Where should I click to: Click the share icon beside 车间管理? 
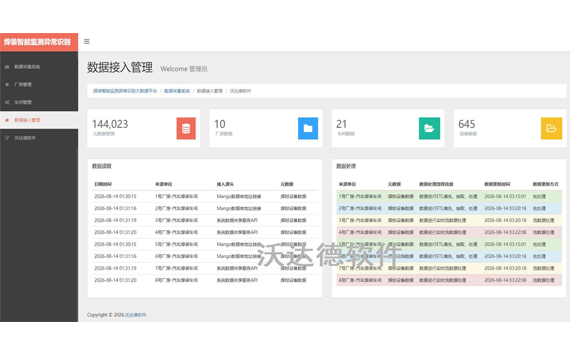coord(7,103)
